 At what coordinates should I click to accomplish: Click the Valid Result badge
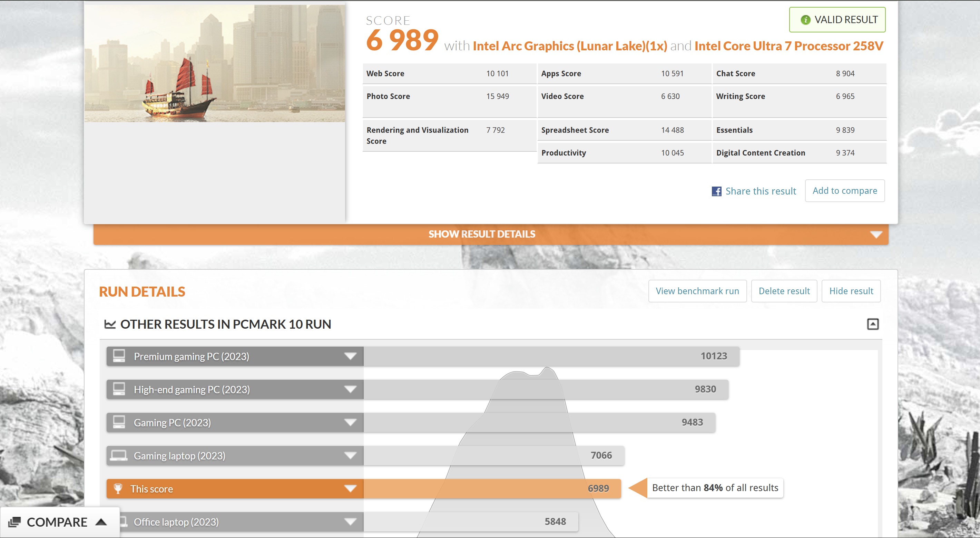pyautogui.click(x=837, y=20)
